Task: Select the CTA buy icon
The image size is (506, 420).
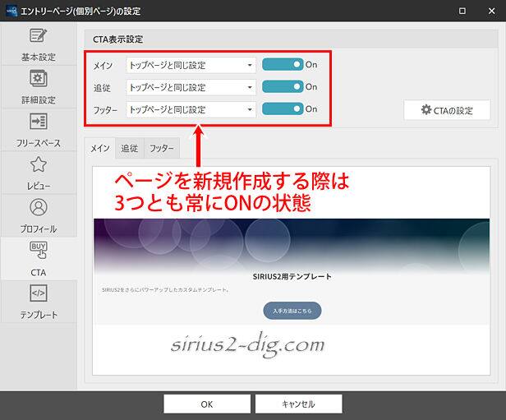Action: pos(39,250)
